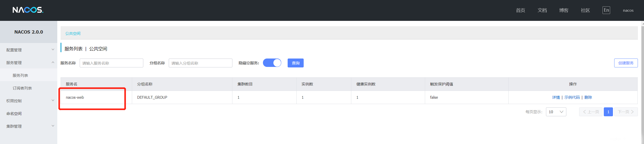The height and width of the screenshot is (144, 644).
Task: Click the 创建服务 button
Action: click(x=626, y=63)
